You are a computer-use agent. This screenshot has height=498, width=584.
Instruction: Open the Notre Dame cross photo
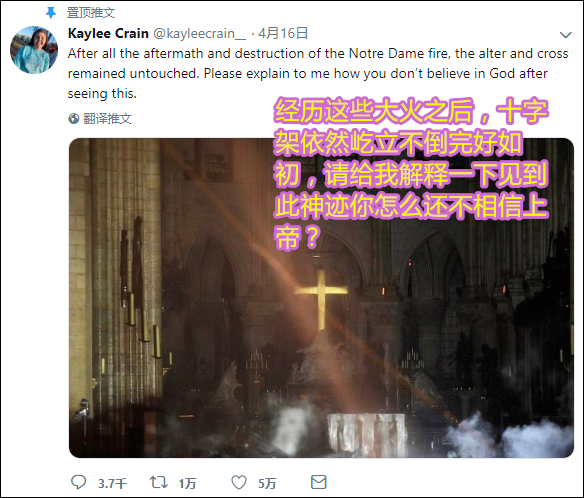coord(321,298)
